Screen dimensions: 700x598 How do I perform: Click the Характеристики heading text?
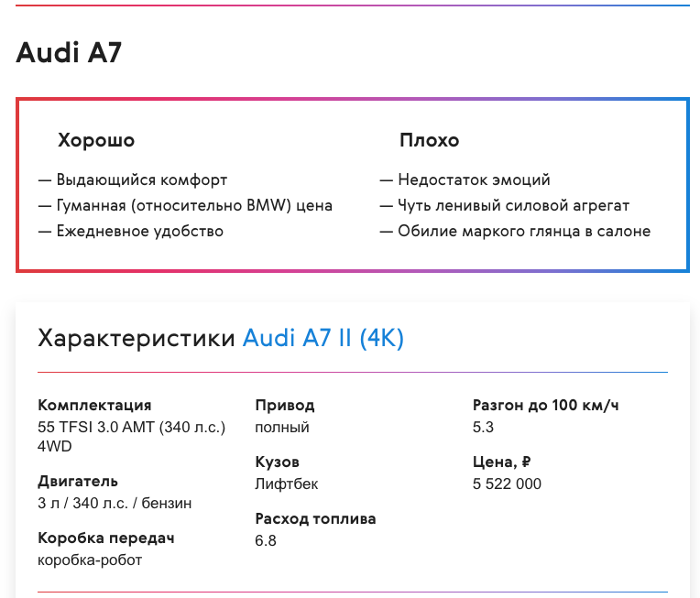click(x=137, y=338)
